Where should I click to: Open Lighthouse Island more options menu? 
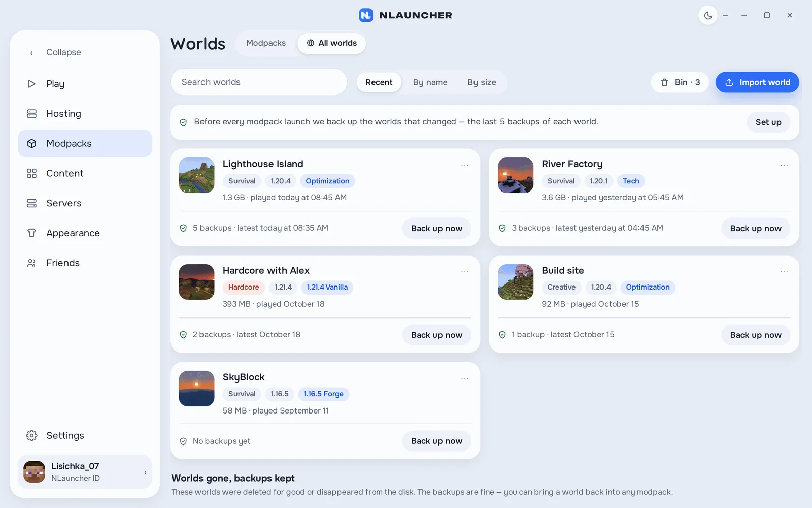click(x=465, y=165)
